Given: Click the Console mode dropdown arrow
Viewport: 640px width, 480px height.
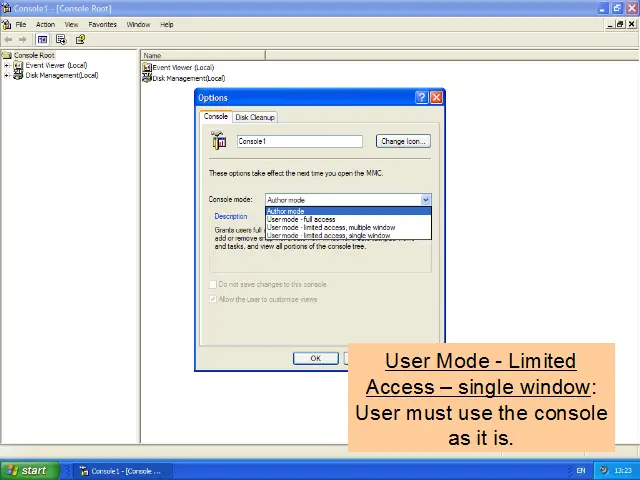Looking at the screenshot, I should 426,200.
